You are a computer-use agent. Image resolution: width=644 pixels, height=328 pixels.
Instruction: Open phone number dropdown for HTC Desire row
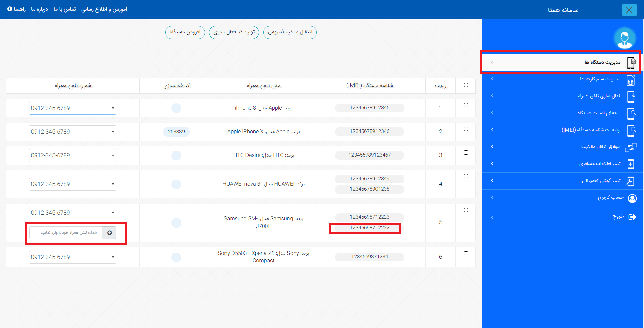[x=73, y=156]
